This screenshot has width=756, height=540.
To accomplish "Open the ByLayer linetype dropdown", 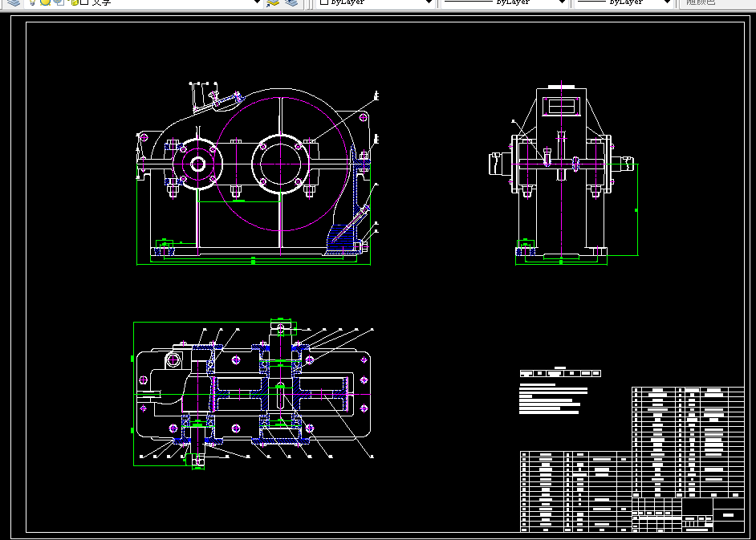I will [562, 2].
